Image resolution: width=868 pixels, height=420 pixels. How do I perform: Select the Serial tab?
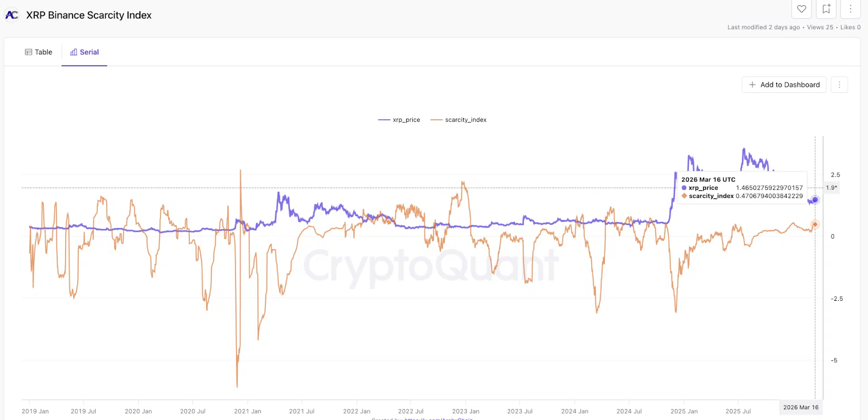[x=85, y=52]
